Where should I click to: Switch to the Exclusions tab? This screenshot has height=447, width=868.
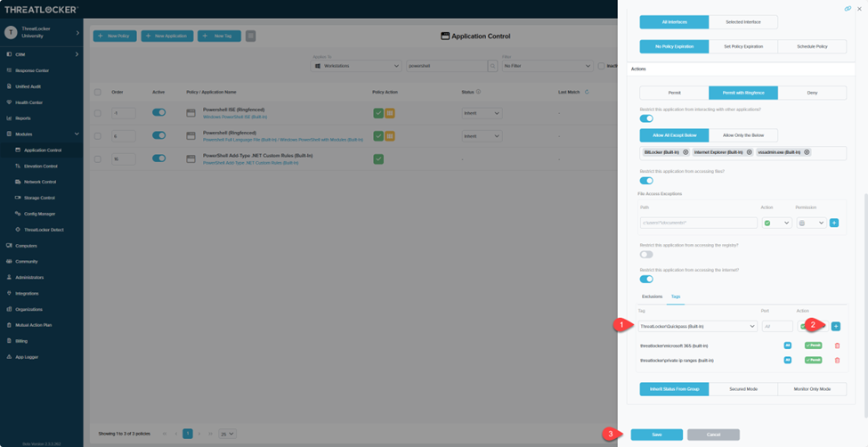[652, 297]
